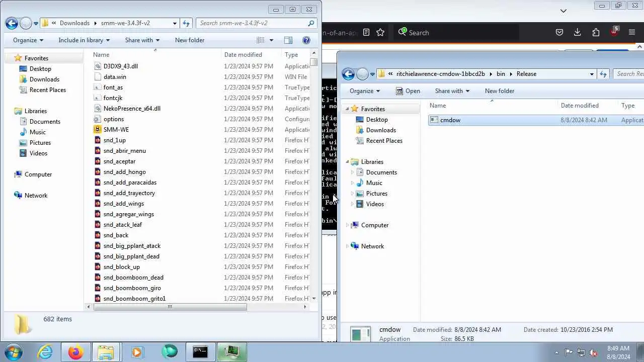This screenshot has width=644, height=362.
Task: Open Organize dropdown in Release window
Action: click(x=365, y=91)
